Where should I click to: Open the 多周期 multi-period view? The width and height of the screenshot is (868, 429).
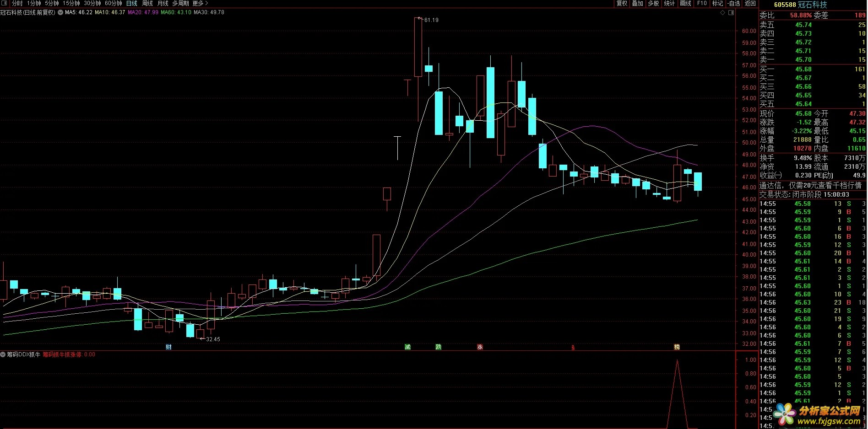pos(180,3)
